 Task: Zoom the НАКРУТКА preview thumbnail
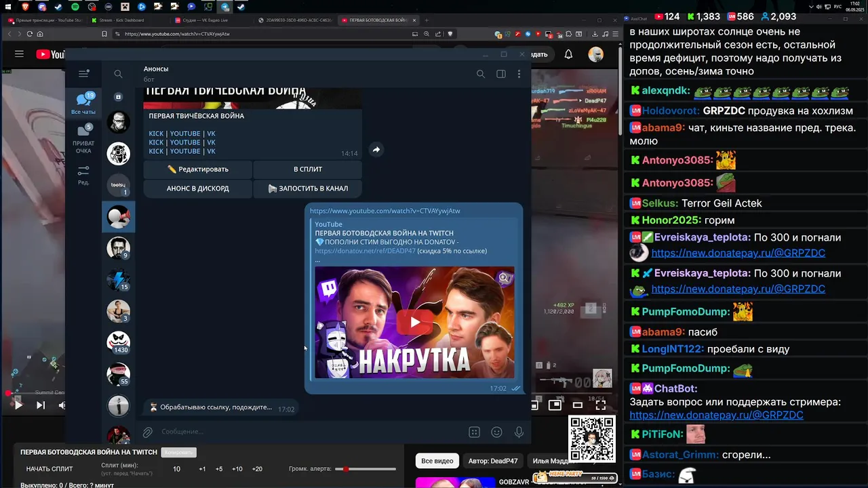(x=503, y=277)
